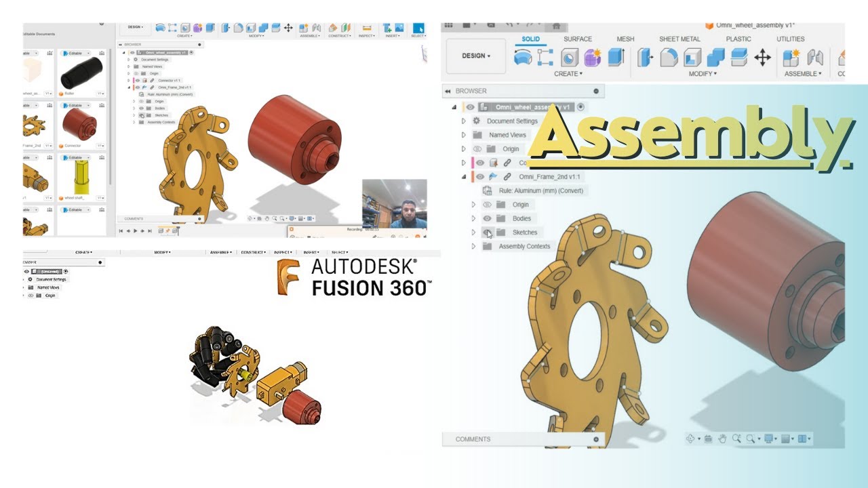Click the blue curved-solid icon before Create Sketch
The width and height of the screenshot is (868, 488).
522,58
